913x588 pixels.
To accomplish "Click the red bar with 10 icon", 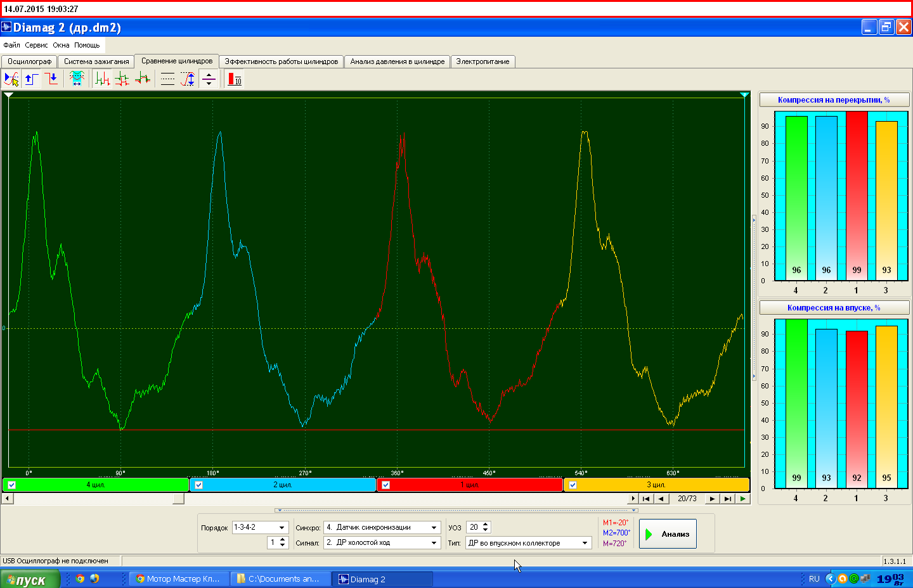I will pyautogui.click(x=235, y=79).
